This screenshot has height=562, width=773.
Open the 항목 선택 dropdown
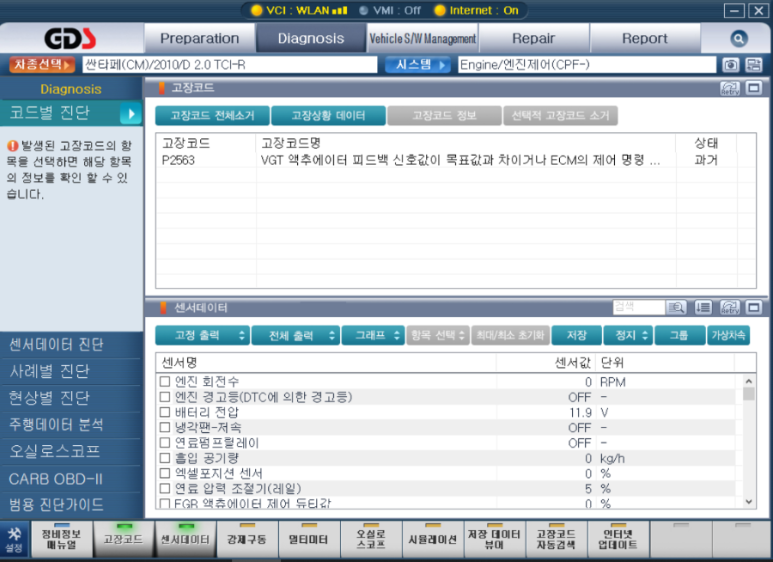[437, 336]
